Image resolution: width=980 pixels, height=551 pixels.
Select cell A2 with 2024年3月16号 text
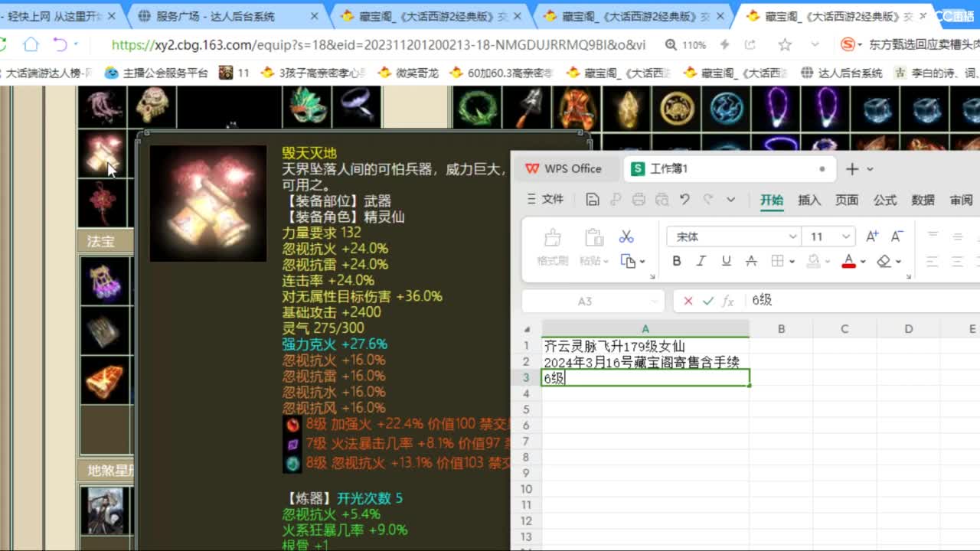point(645,362)
